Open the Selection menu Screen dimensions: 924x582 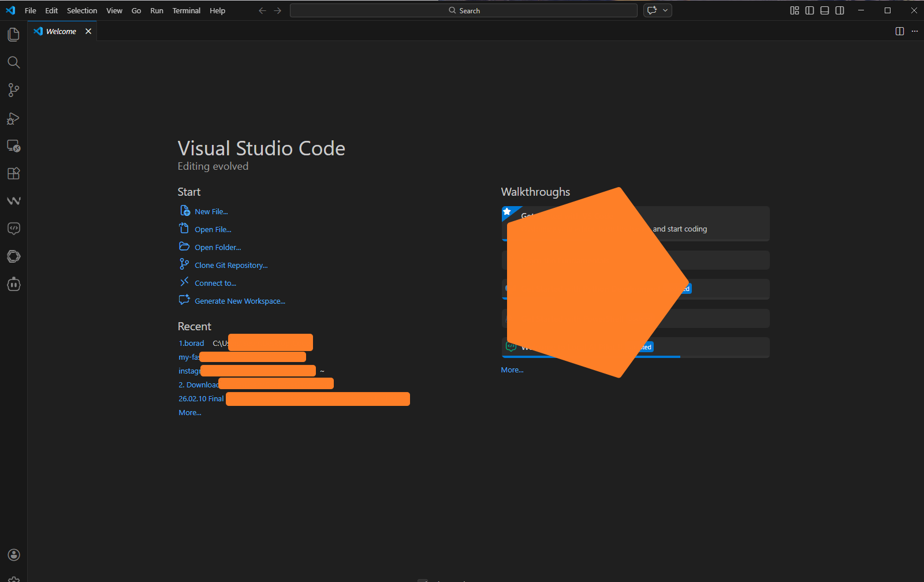point(82,10)
